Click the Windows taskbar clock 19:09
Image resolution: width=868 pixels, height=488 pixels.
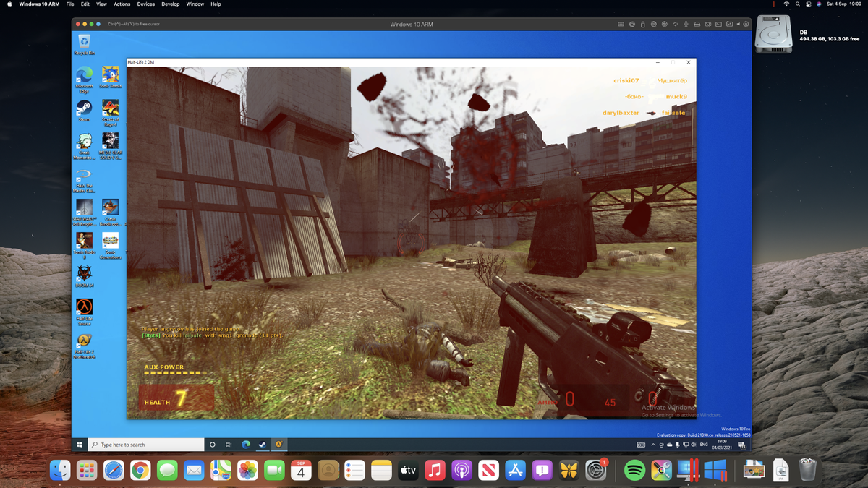click(722, 445)
